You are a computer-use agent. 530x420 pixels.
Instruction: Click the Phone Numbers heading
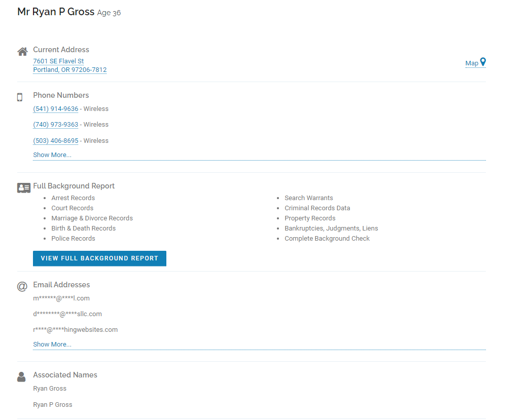[x=61, y=95]
